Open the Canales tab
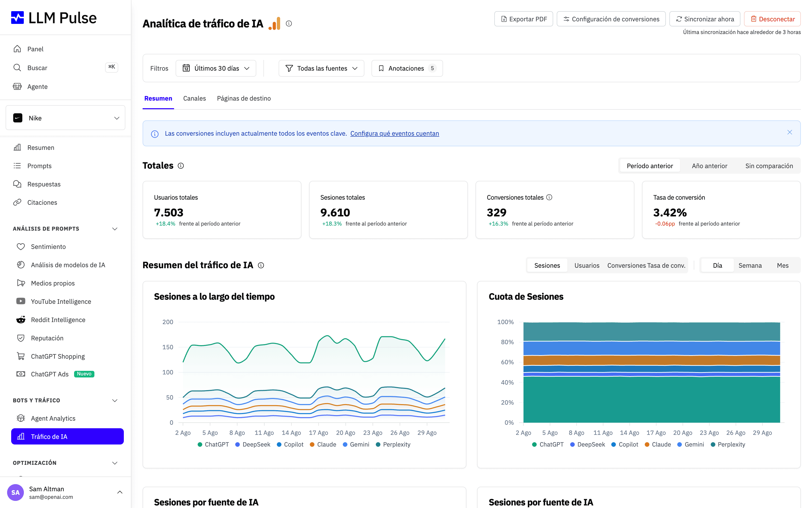 click(194, 99)
